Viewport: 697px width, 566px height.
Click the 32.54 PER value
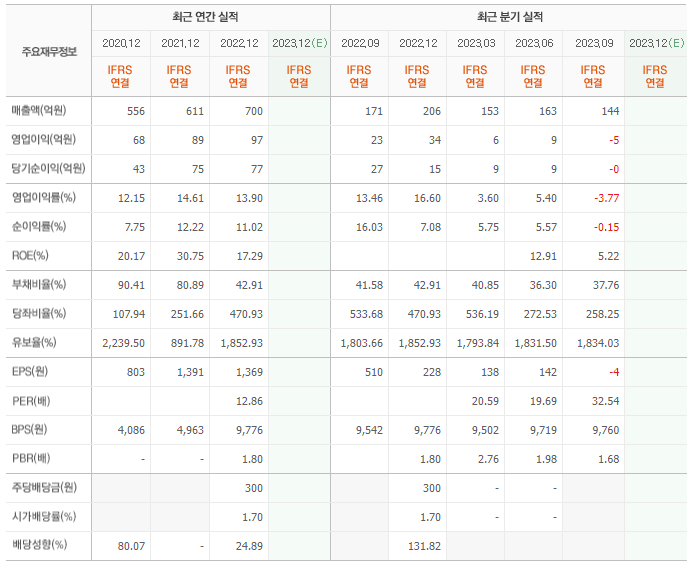pyautogui.click(x=605, y=401)
